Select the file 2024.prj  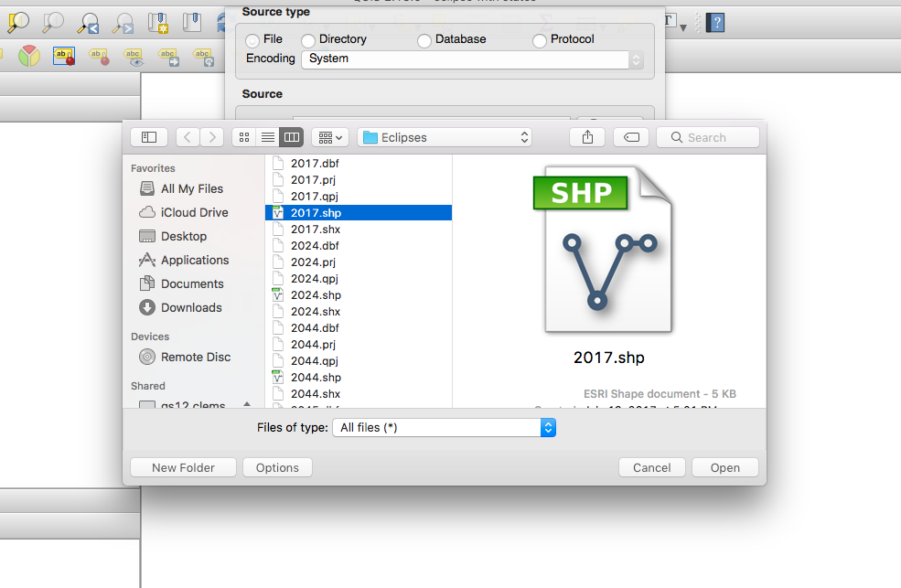(359, 262)
